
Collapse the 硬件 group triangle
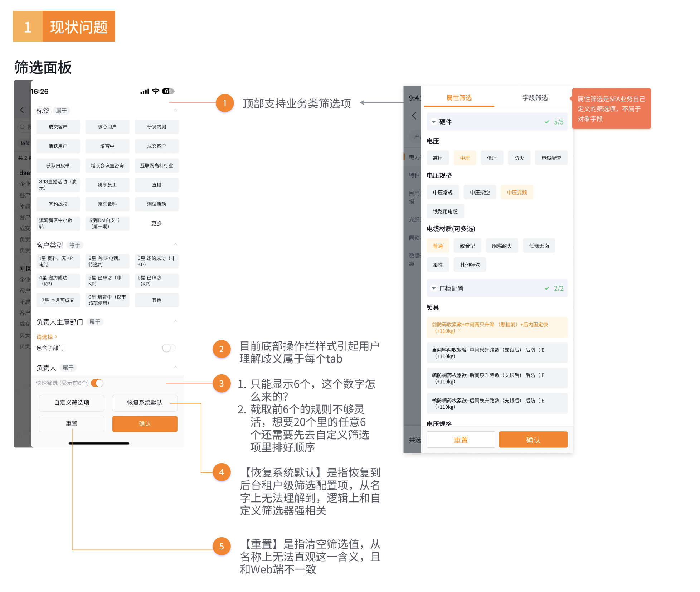pos(433,122)
